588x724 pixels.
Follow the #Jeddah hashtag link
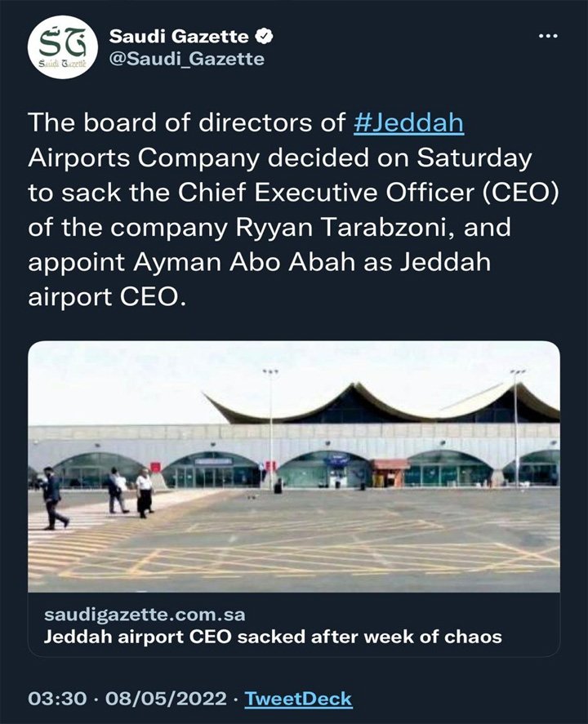pyautogui.click(x=410, y=122)
